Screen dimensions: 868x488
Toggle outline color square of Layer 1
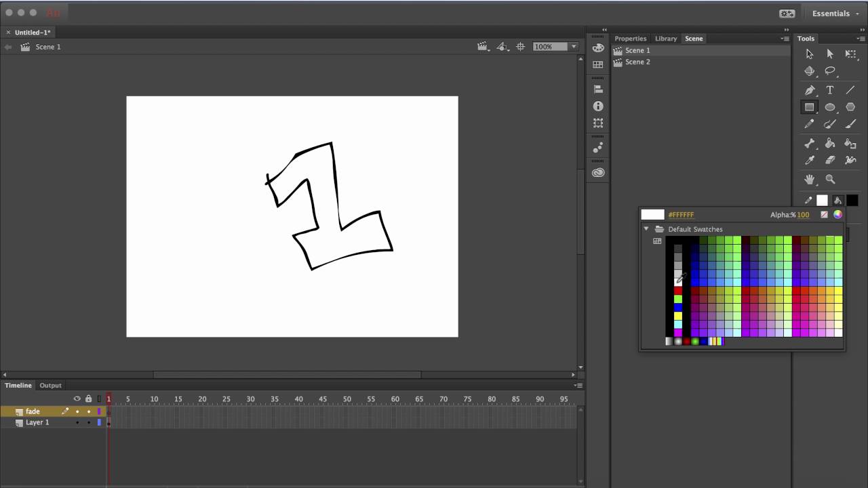click(x=99, y=422)
